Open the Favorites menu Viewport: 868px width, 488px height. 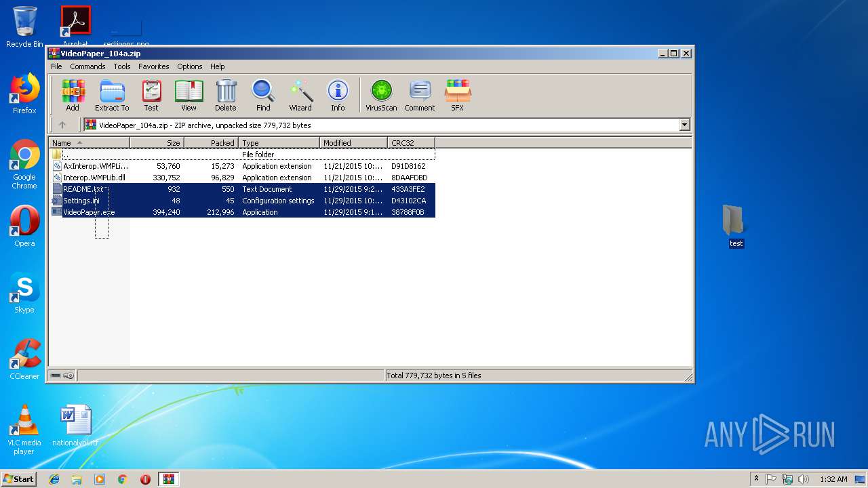tap(154, 66)
